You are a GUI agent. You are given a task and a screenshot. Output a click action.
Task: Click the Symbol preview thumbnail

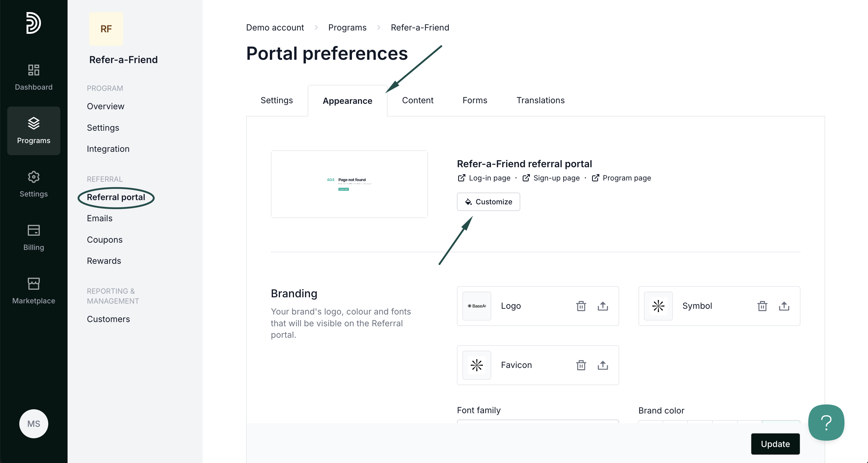coord(658,306)
